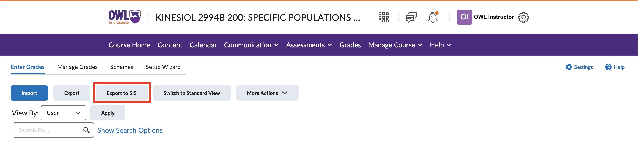Open the Grades menu item
The width and height of the screenshot is (644, 154).
pos(350,45)
